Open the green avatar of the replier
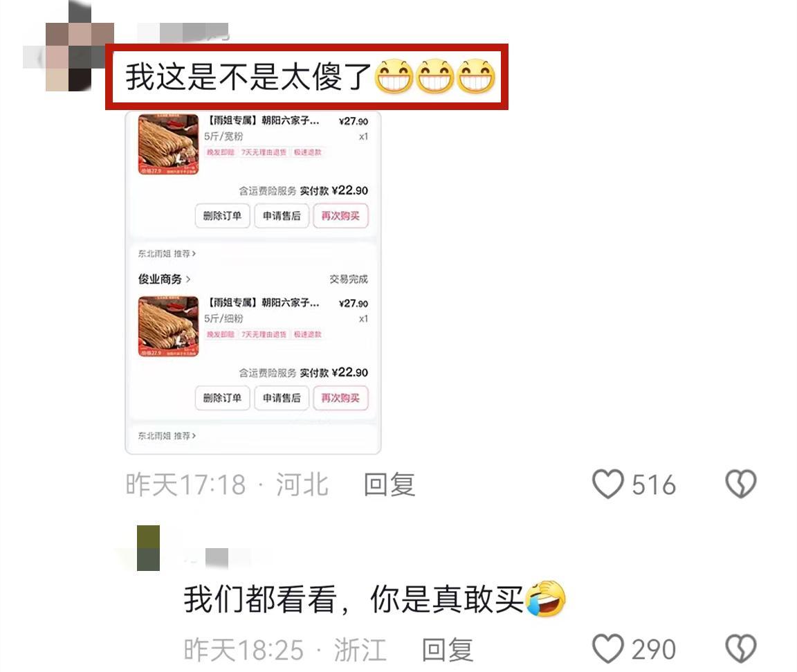The width and height of the screenshot is (797, 672). (x=149, y=548)
